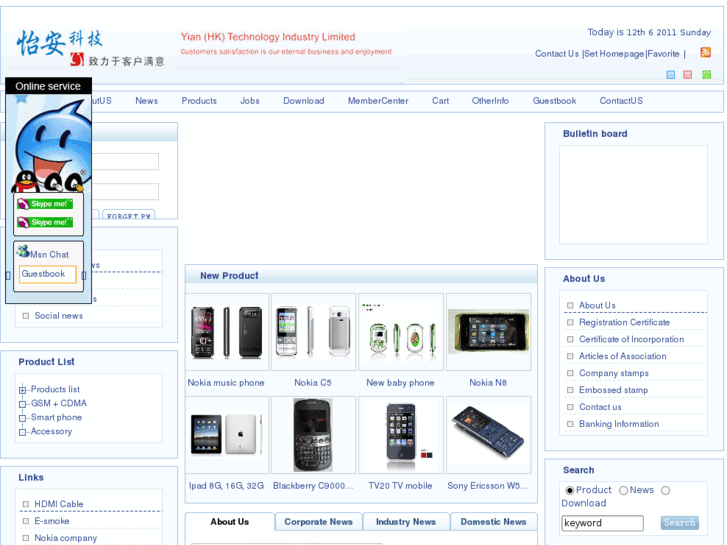View TV20 TV mobile thumbnail

coord(401,435)
